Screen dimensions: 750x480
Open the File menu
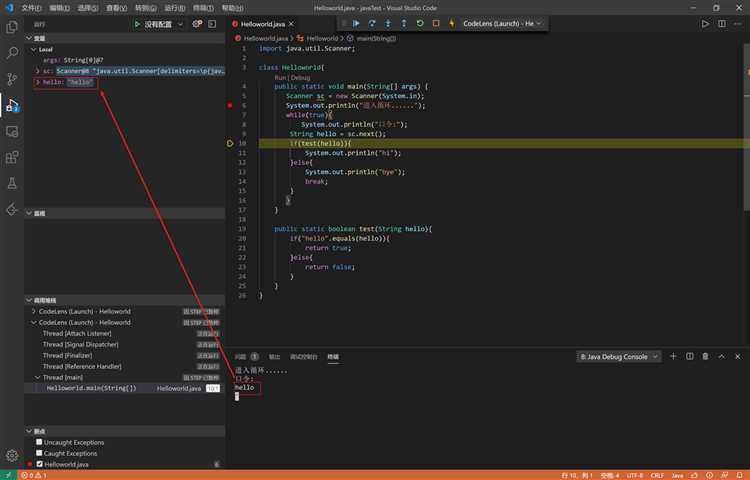[x=31, y=8]
